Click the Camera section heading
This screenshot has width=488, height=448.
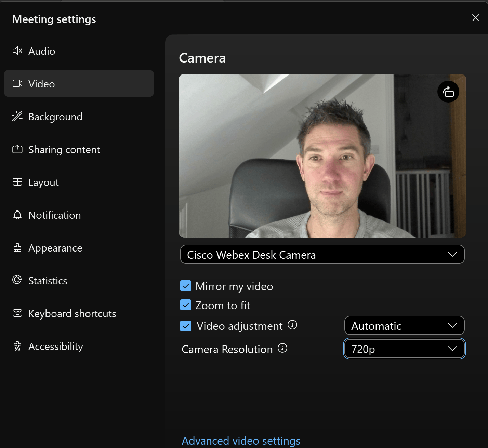point(202,58)
